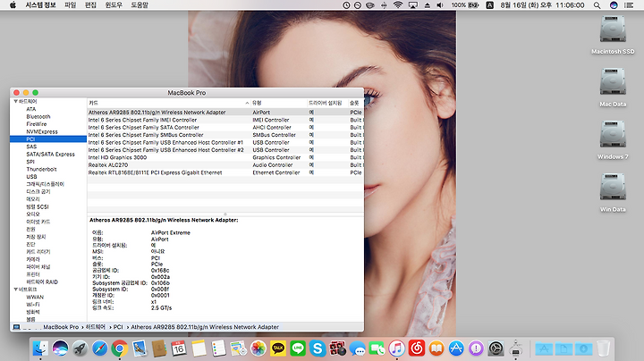Launch FaceTime from the Dock
Viewport: 644px width, 361px height.
[377, 348]
